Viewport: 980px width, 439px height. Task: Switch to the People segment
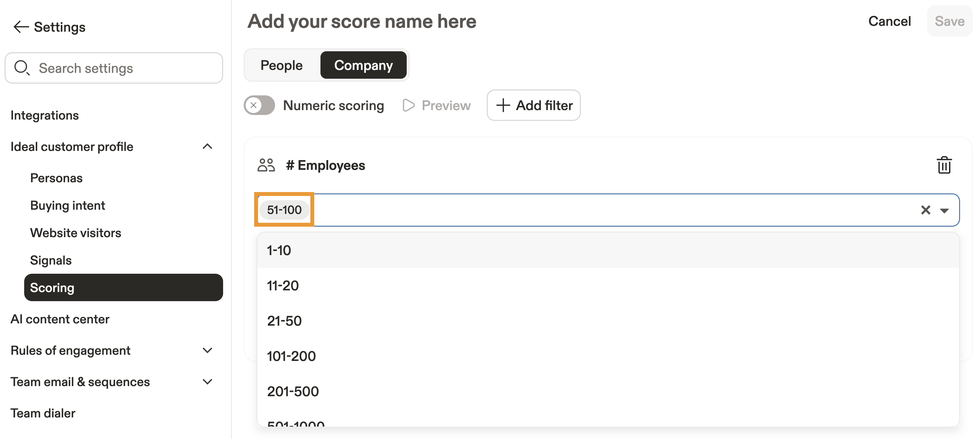pyautogui.click(x=282, y=65)
